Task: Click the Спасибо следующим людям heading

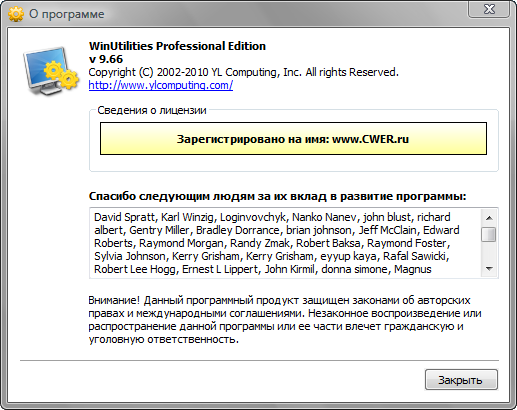Action: [x=277, y=196]
